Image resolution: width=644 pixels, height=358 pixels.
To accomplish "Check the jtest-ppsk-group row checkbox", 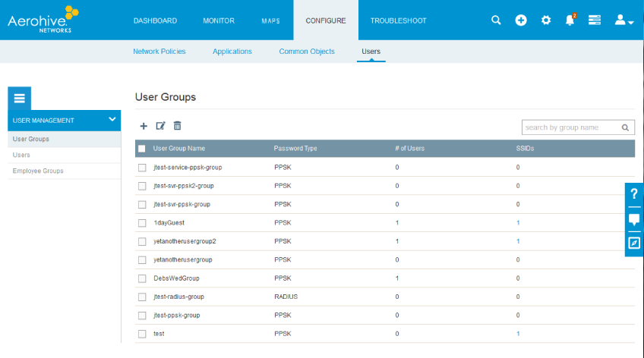I will [x=142, y=316].
